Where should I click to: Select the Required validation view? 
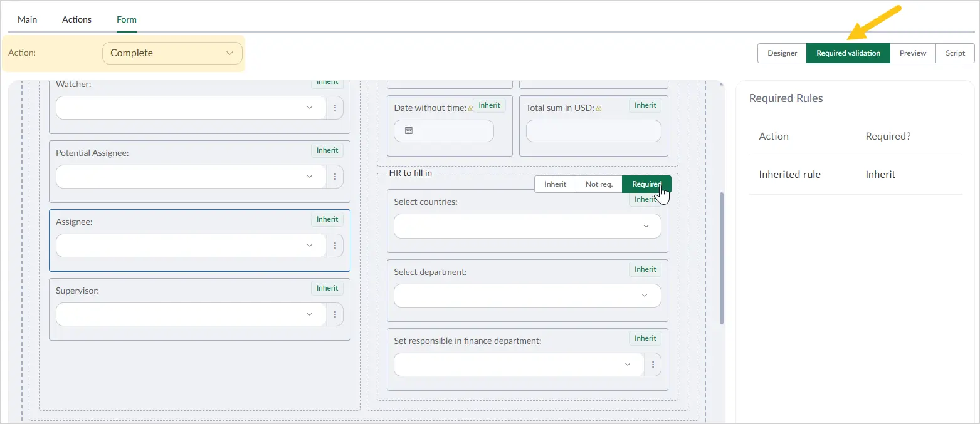click(848, 53)
